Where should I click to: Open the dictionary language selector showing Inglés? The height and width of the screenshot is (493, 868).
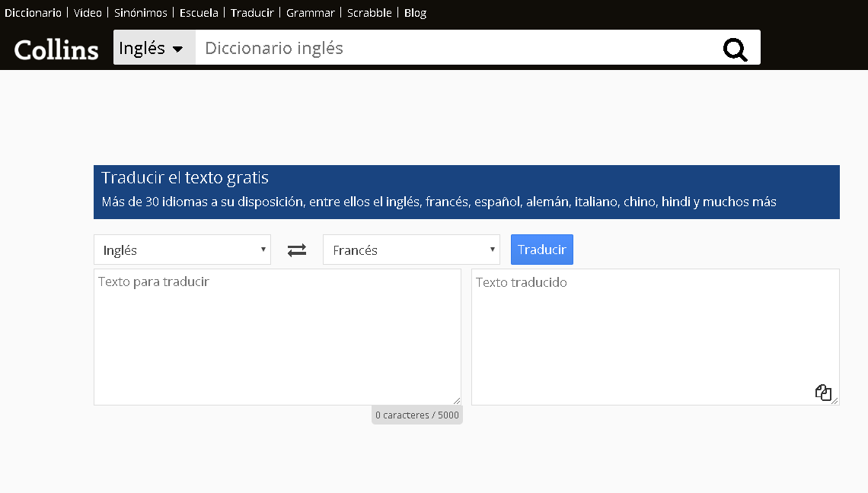click(154, 48)
